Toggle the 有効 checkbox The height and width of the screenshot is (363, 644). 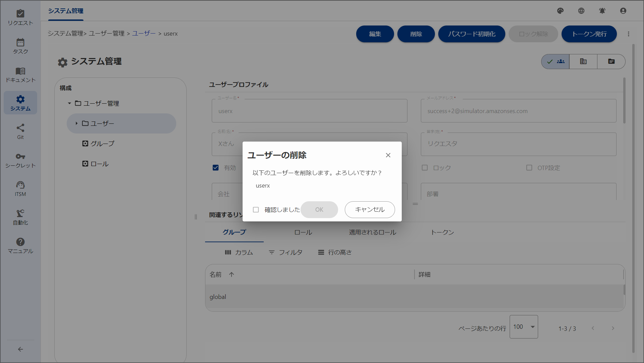tap(216, 168)
